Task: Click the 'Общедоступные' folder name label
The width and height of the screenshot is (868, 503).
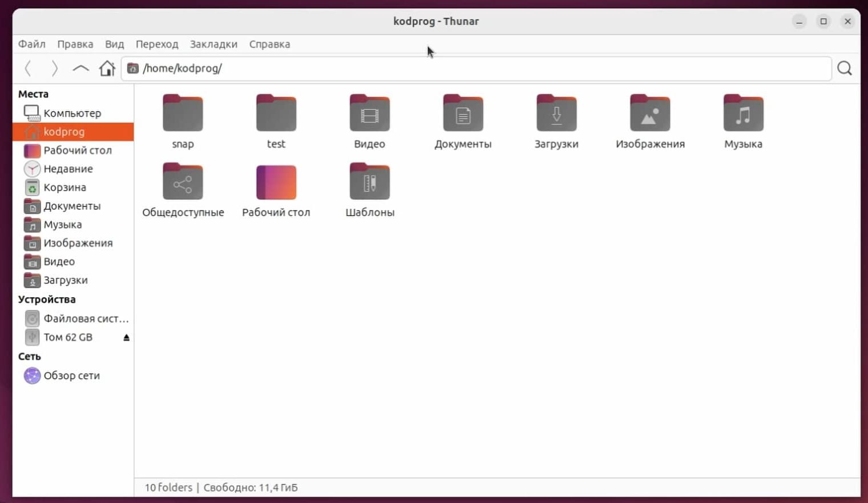Action: (x=183, y=212)
